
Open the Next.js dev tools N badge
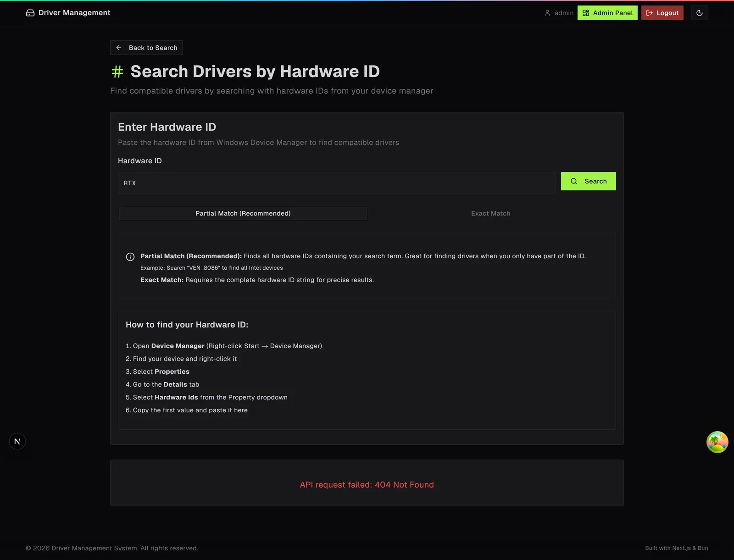point(17,441)
